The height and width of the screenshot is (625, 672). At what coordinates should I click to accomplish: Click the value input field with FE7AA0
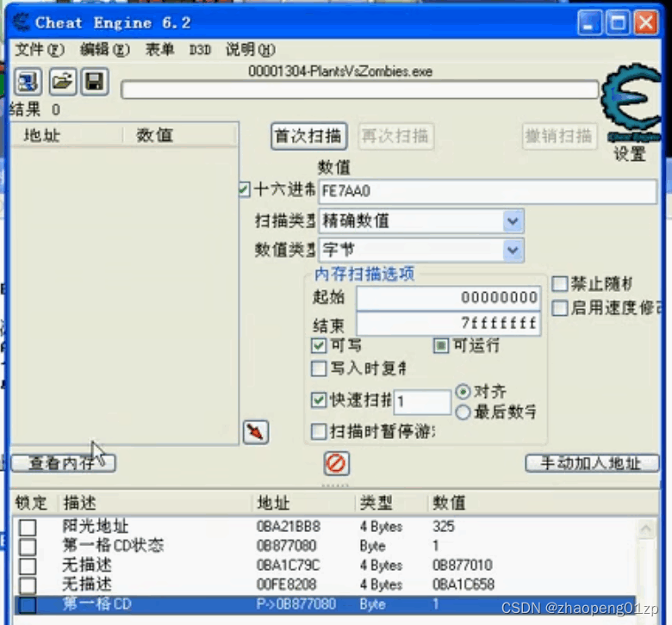coord(488,191)
